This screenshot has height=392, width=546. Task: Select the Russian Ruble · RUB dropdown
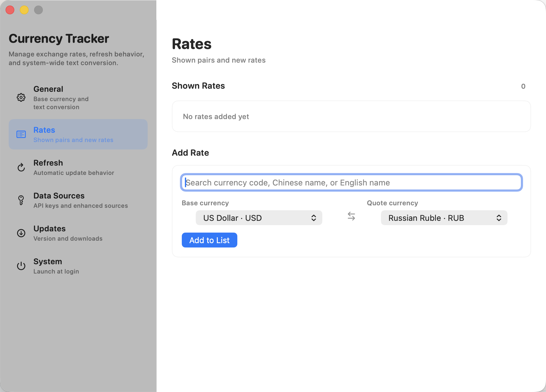(x=444, y=218)
